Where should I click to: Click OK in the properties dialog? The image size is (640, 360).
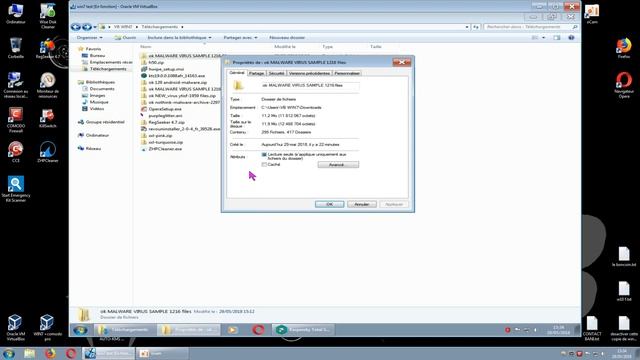point(329,204)
